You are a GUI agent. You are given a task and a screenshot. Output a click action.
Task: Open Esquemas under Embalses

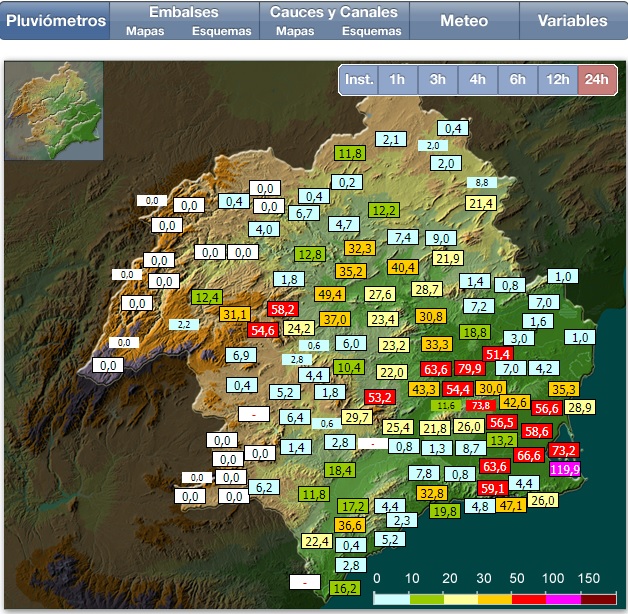tap(222, 31)
